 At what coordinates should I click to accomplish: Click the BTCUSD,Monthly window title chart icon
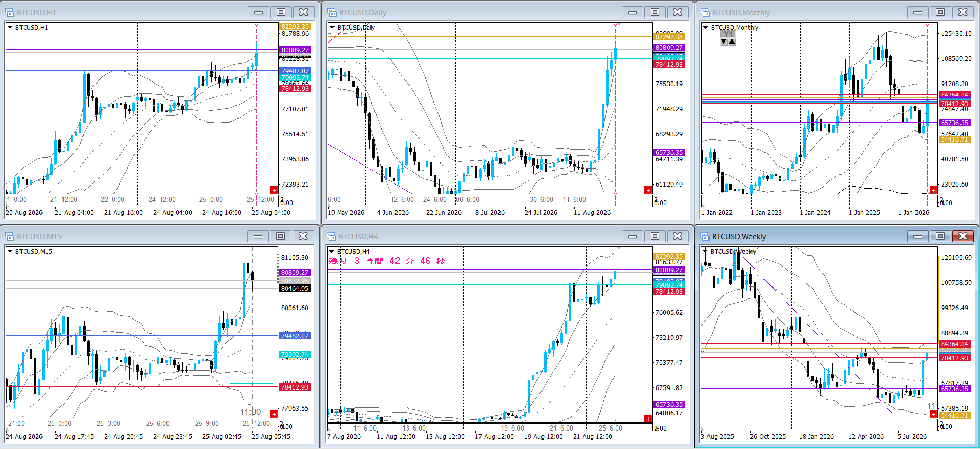point(705,12)
